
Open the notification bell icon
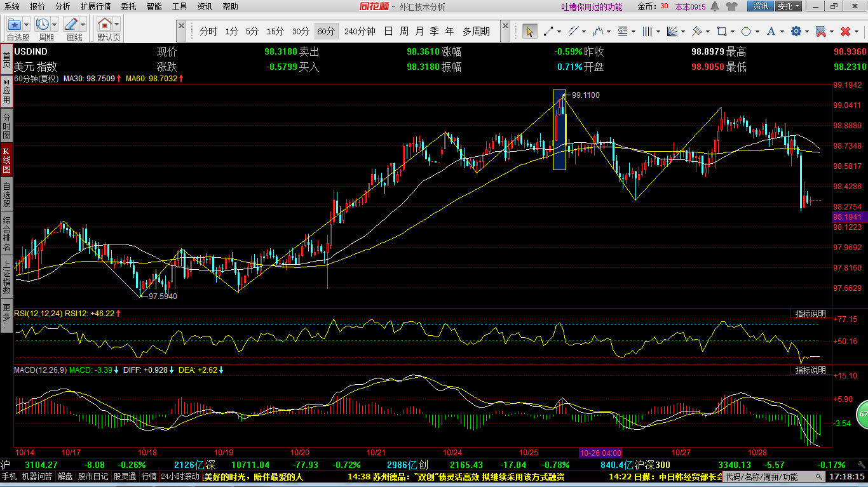click(x=715, y=6)
